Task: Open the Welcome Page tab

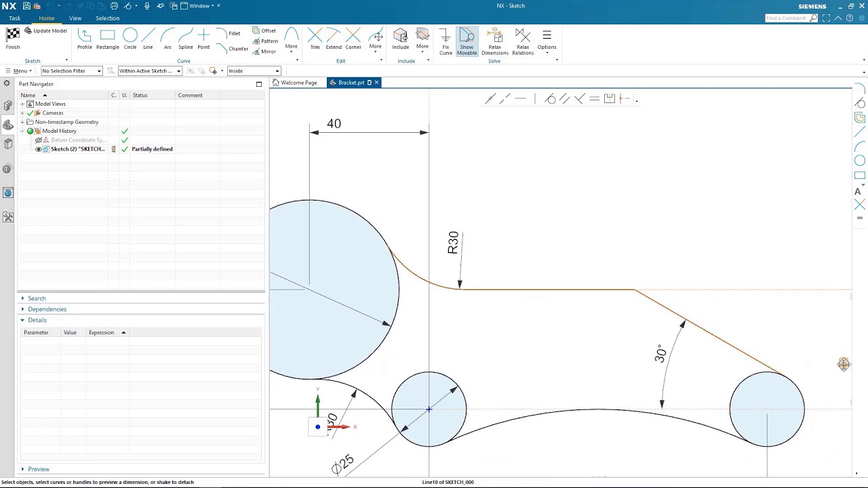Action: [295, 83]
